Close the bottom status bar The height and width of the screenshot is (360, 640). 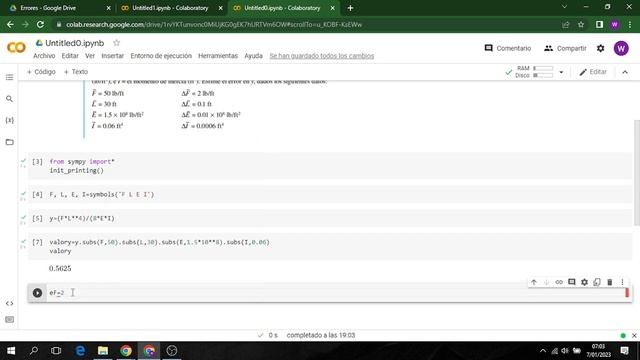click(x=634, y=336)
